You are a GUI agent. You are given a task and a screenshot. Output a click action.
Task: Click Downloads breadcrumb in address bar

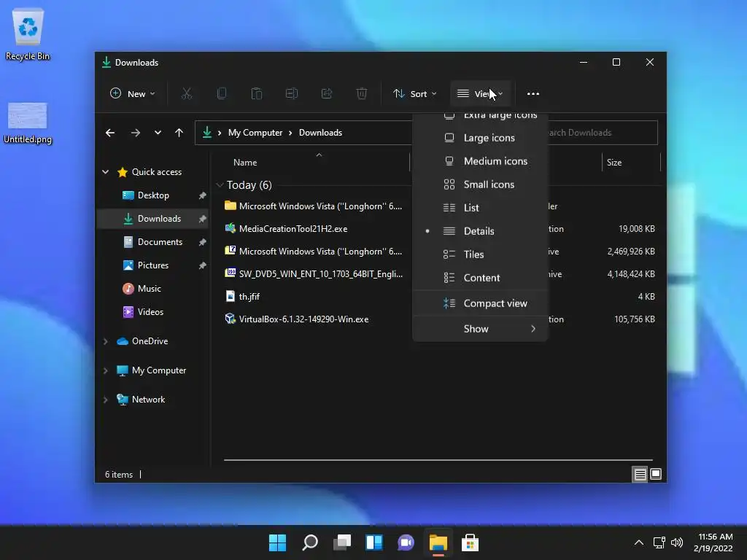point(320,133)
